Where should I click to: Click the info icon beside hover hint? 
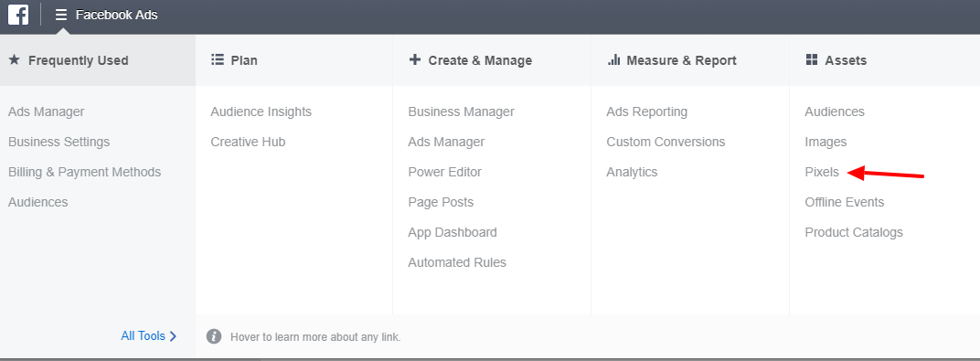(214, 336)
